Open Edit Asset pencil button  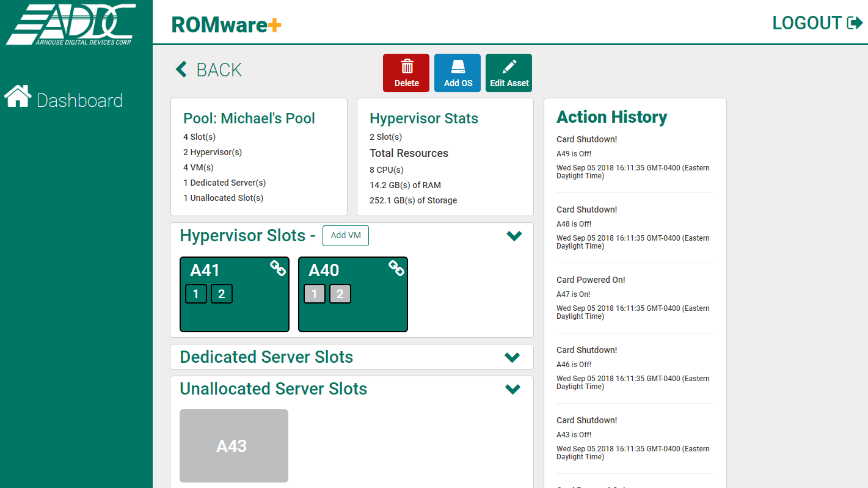tap(509, 73)
